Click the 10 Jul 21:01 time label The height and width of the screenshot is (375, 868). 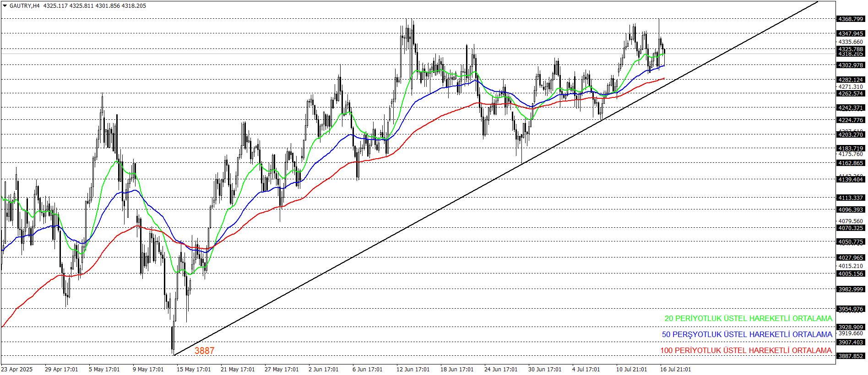click(632, 369)
